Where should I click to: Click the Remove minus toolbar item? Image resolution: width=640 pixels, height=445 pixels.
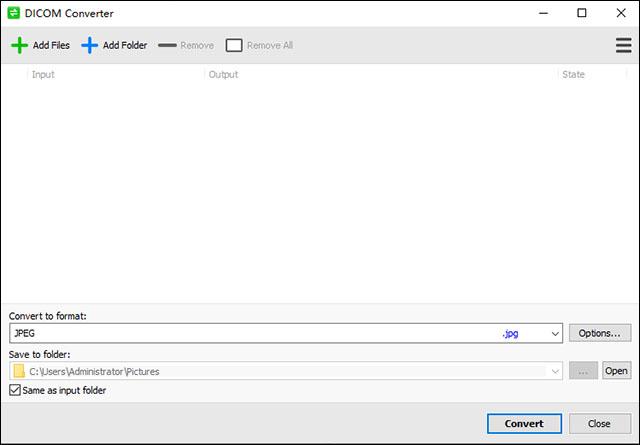point(186,45)
